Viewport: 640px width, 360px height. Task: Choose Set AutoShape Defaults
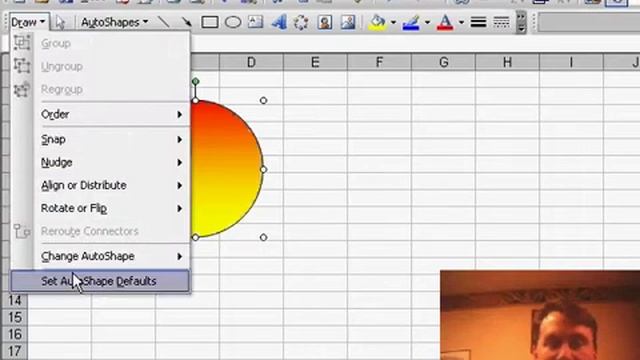[100, 281]
